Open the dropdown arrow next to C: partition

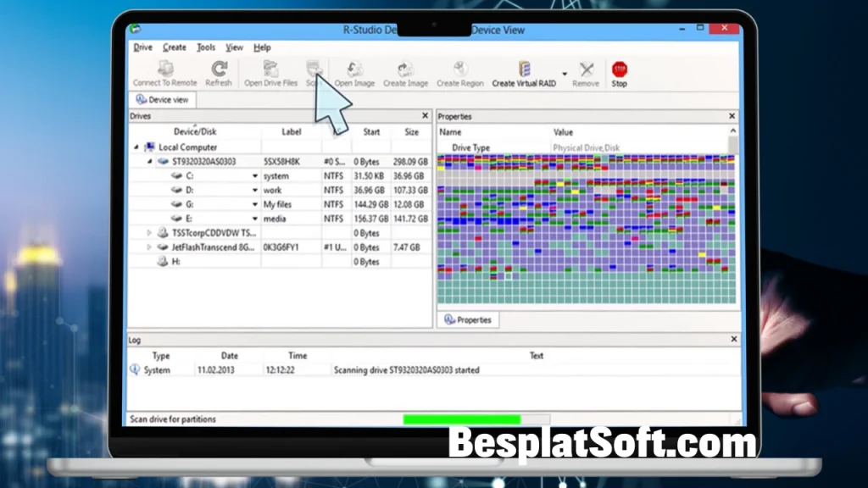(254, 176)
